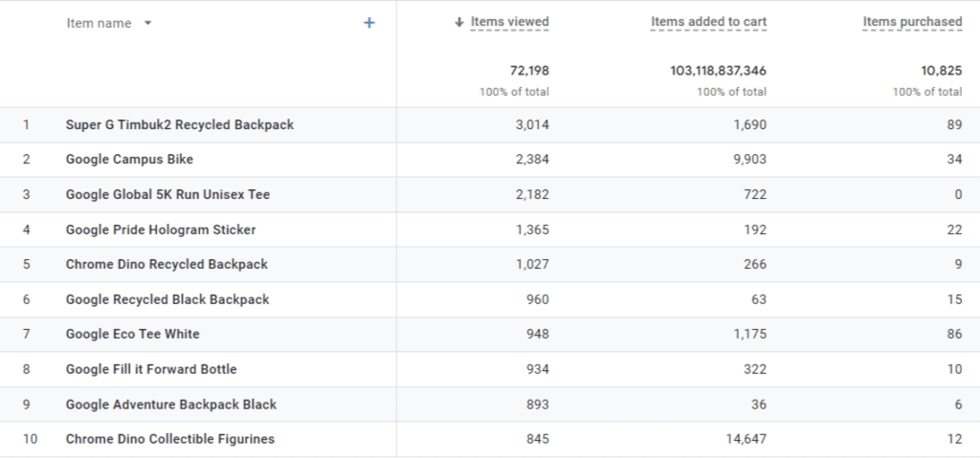
Task: Click the 322 added to cart cell
Action: pyautogui.click(x=755, y=369)
